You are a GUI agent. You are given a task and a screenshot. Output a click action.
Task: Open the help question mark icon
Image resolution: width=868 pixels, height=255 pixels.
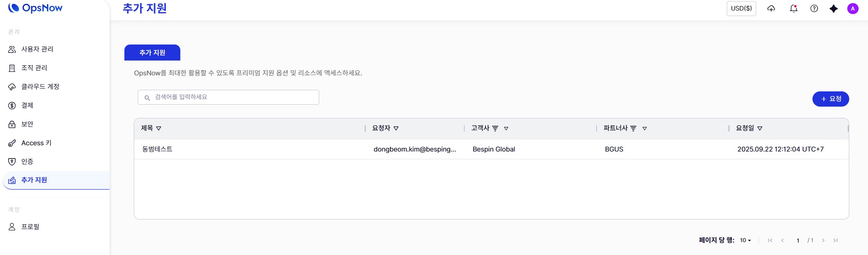[814, 9]
